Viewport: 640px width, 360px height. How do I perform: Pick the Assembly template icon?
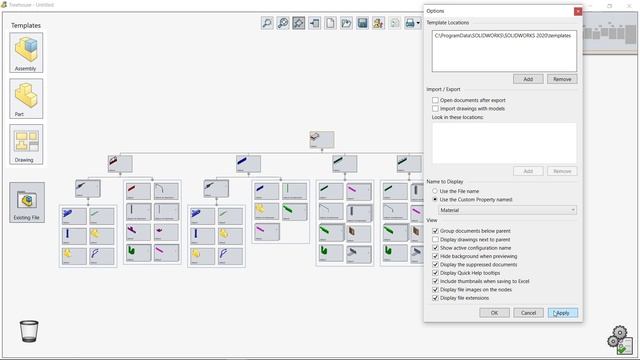[x=26, y=53]
